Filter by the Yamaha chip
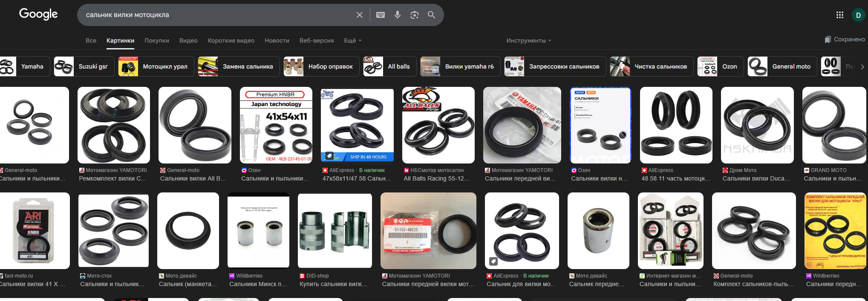The height and width of the screenshot is (301, 868). click(25, 66)
